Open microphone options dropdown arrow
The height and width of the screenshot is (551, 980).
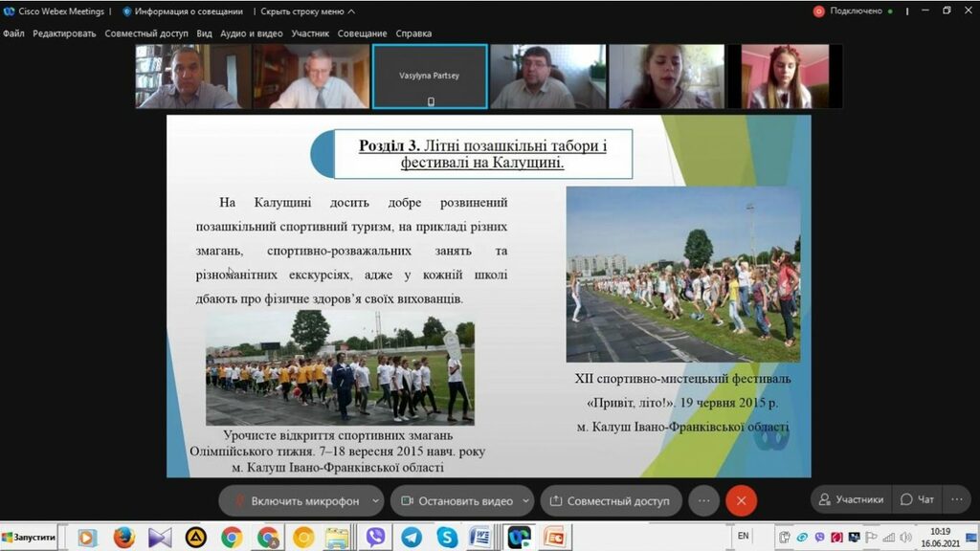point(375,500)
